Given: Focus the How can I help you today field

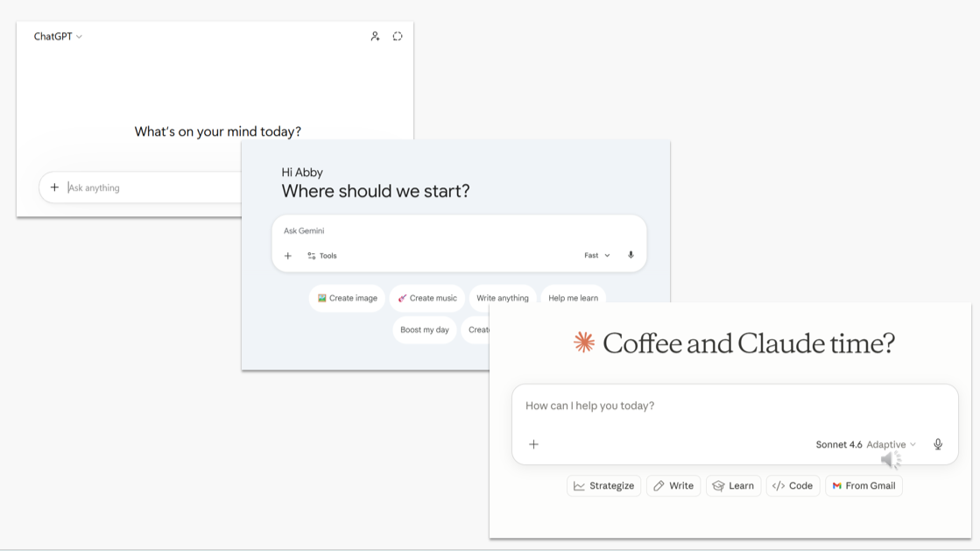Looking at the screenshot, I should tap(735, 406).
